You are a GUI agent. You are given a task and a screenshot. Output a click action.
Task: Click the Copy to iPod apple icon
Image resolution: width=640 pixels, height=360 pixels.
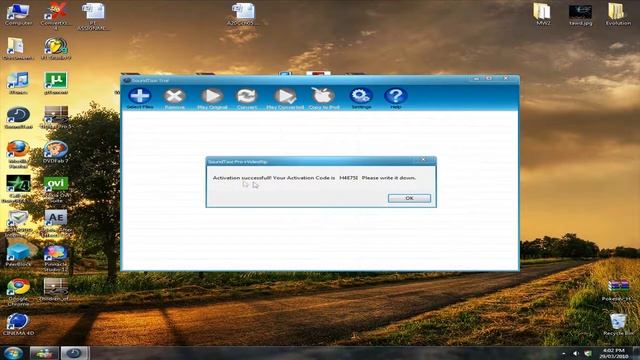point(323,96)
